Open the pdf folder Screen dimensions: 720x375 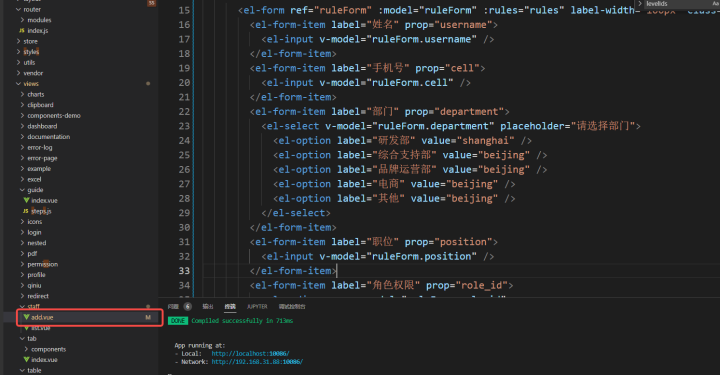(x=32, y=254)
